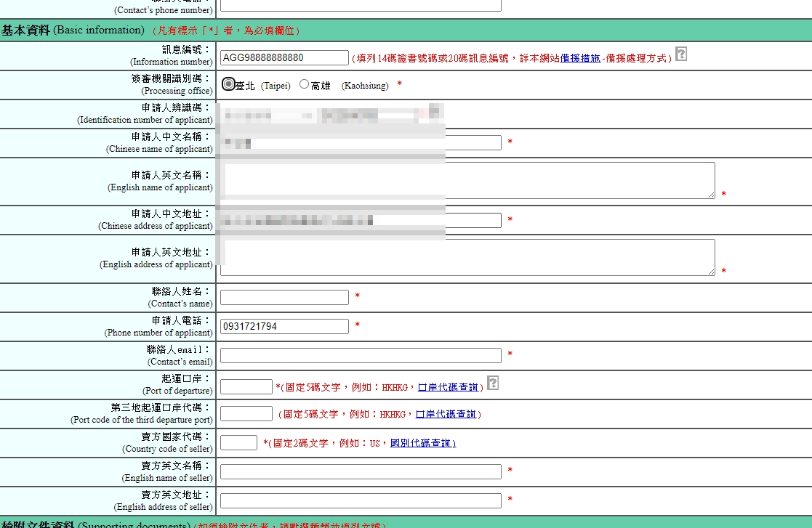Open port code lookup link for departure port
Image resolution: width=812 pixels, height=528 pixels.
[x=448, y=387]
